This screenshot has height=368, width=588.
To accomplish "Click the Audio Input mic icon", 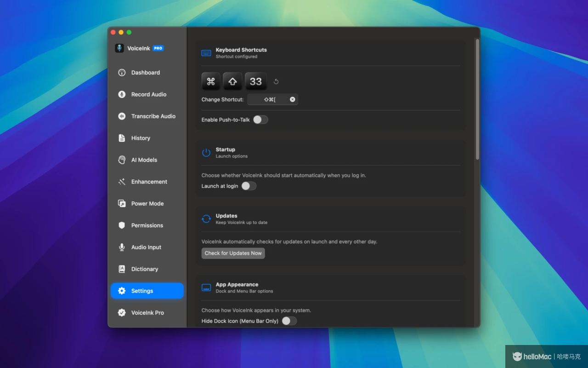I will pos(122,247).
